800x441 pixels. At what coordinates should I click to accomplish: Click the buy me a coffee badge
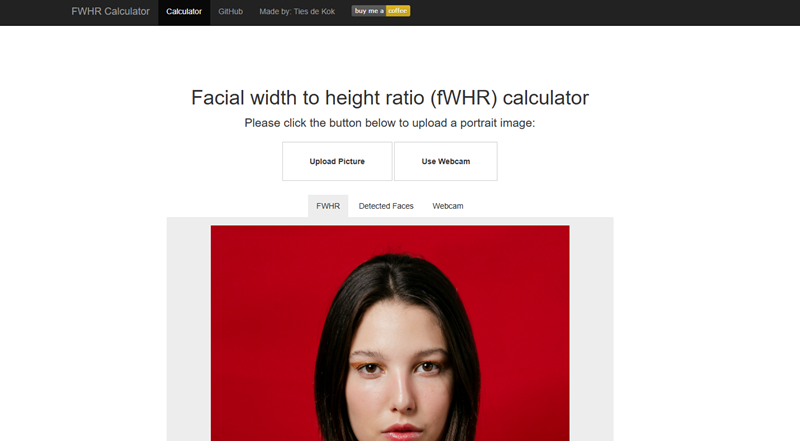(381, 11)
